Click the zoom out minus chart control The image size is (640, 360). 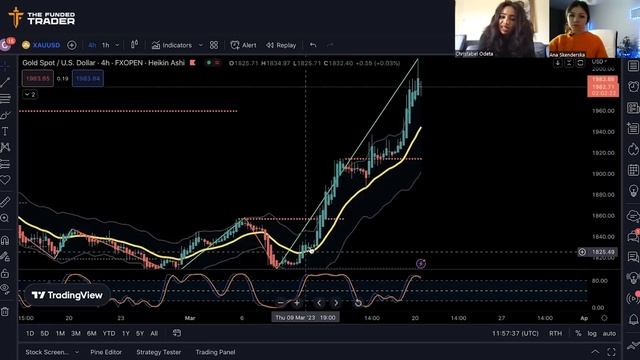point(280,303)
